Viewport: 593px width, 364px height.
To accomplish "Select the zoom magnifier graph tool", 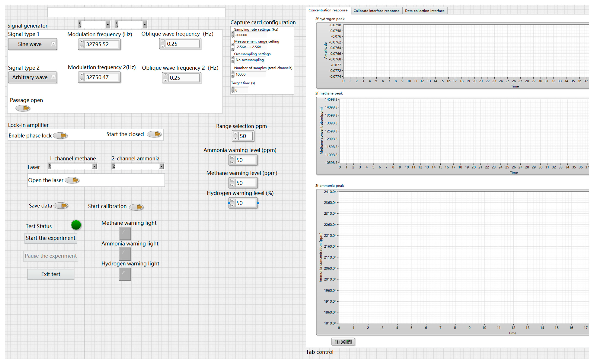I will (x=343, y=342).
